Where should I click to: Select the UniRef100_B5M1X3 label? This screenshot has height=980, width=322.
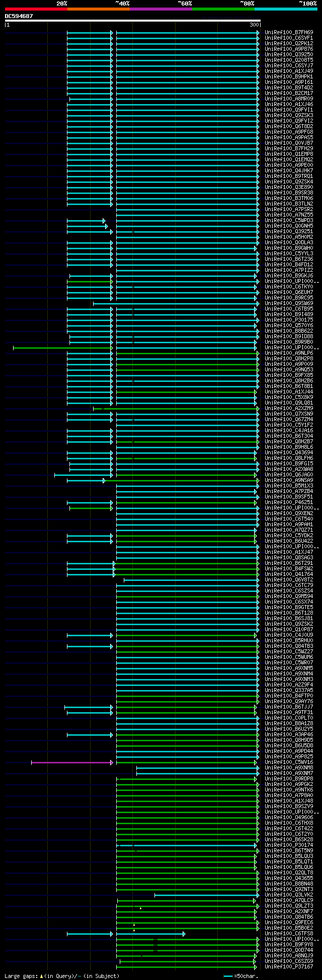[x=289, y=485]
